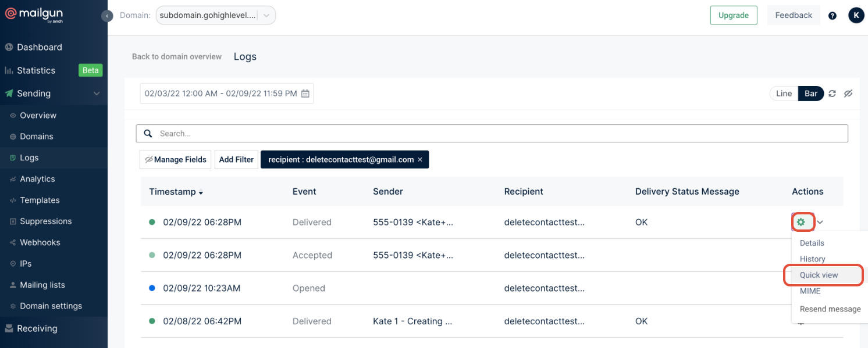Remove the recipient filter with the X

pyautogui.click(x=420, y=160)
